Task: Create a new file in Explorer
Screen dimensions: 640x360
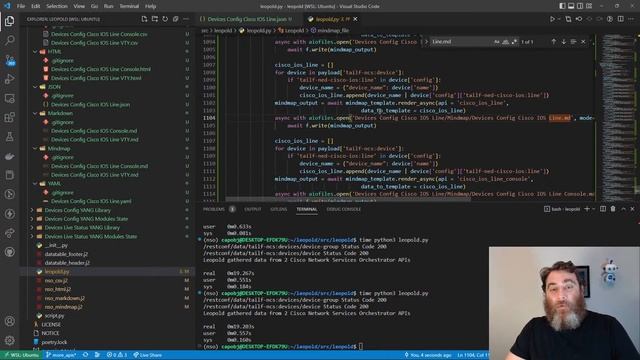Action: tap(144, 19)
